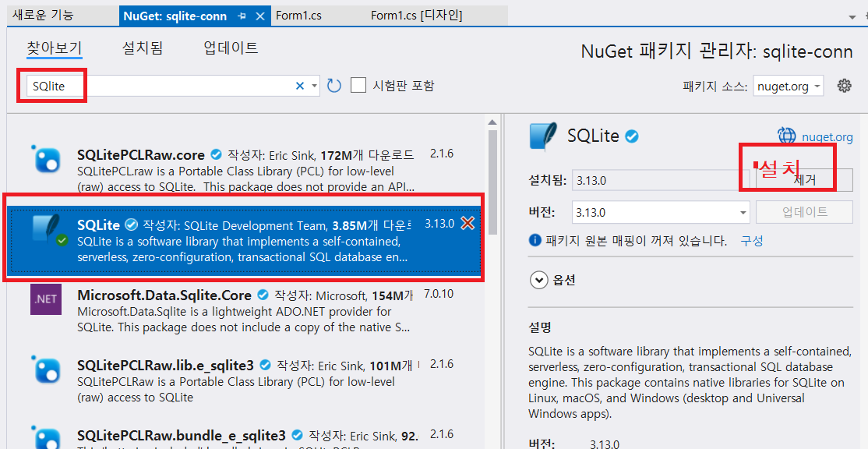Open the package source nuget.org dropdown
Image resolution: width=868 pixels, height=449 pixels.
817,87
